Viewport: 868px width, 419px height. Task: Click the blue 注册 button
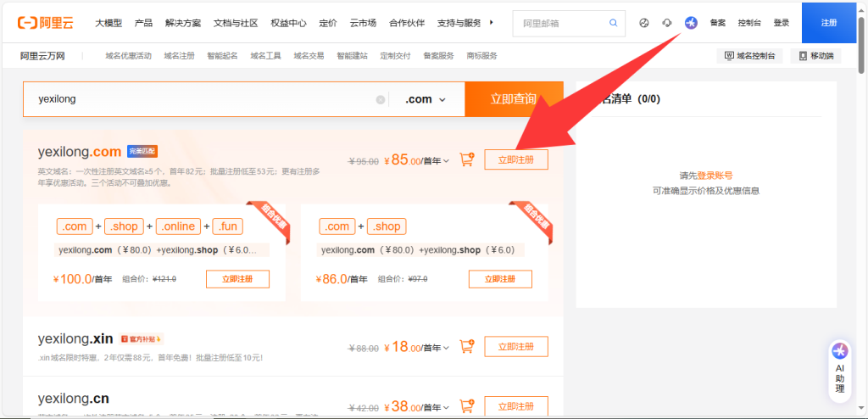tap(829, 23)
